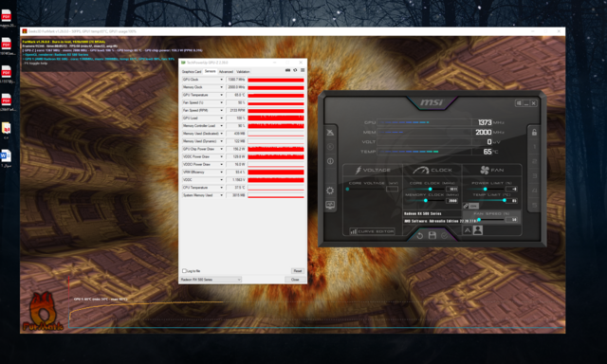Open the Afterburner hardware monitor icon

[330, 205]
